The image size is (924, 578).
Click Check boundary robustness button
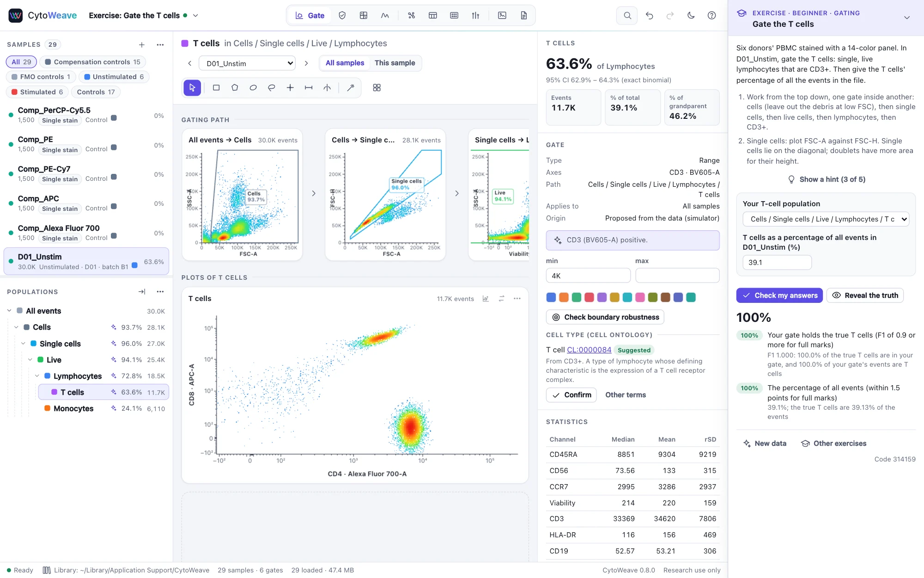[x=605, y=317]
